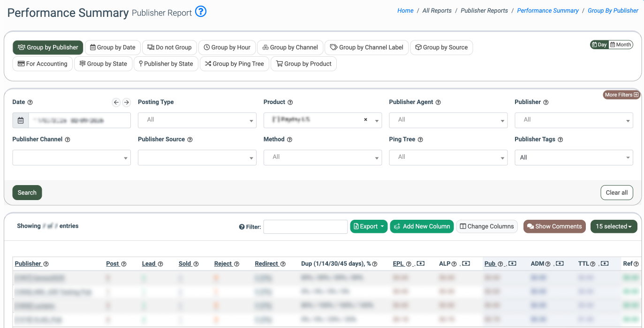Click the next date arrow icon

pyautogui.click(x=126, y=102)
